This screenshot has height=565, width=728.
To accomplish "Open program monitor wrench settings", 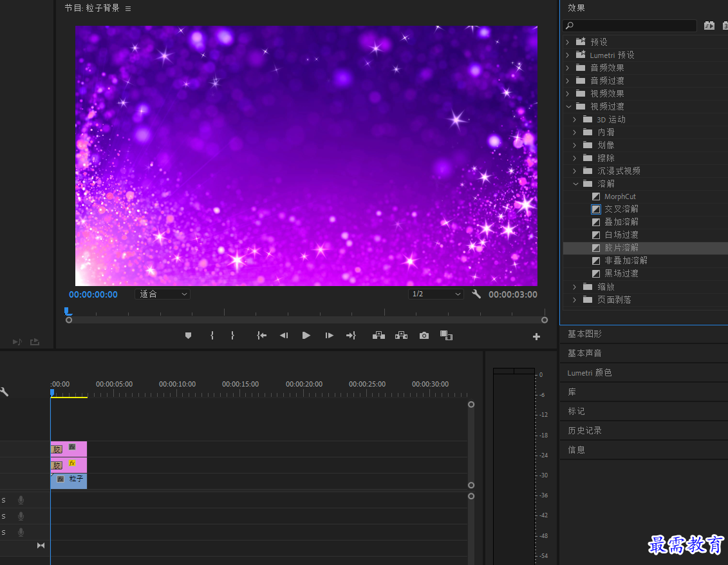I will pos(476,294).
